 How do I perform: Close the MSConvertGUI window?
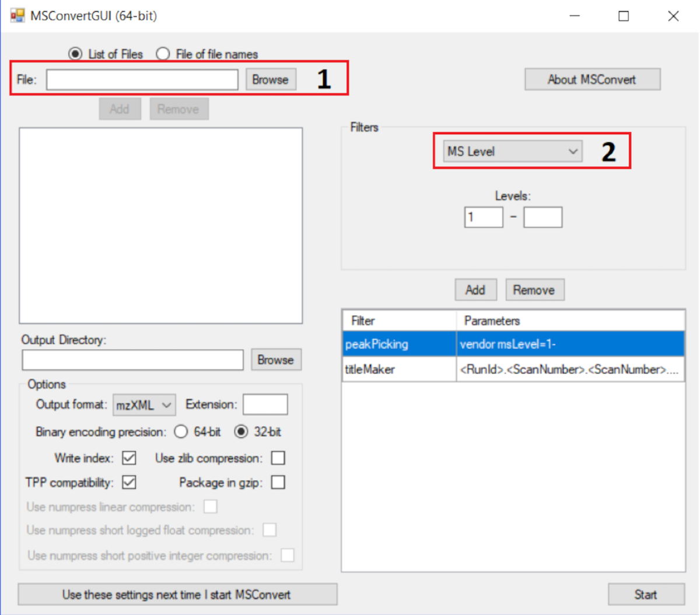[x=673, y=16]
